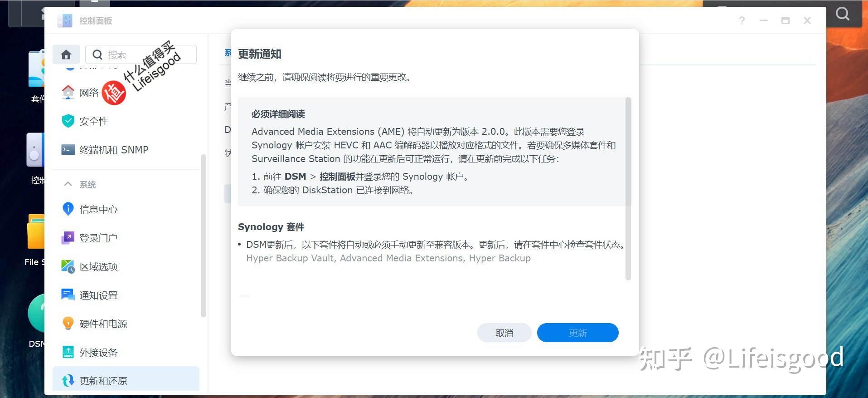Select the 更新和还原 icon
This screenshot has width=868, height=398.
tap(68, 380)
